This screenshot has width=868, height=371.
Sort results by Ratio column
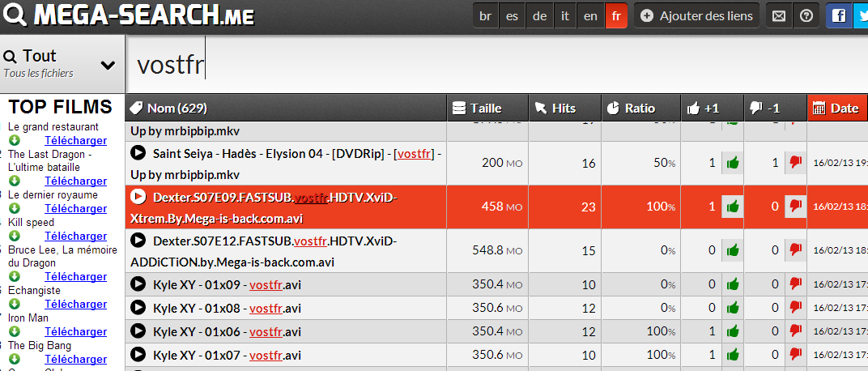[641, 108]
